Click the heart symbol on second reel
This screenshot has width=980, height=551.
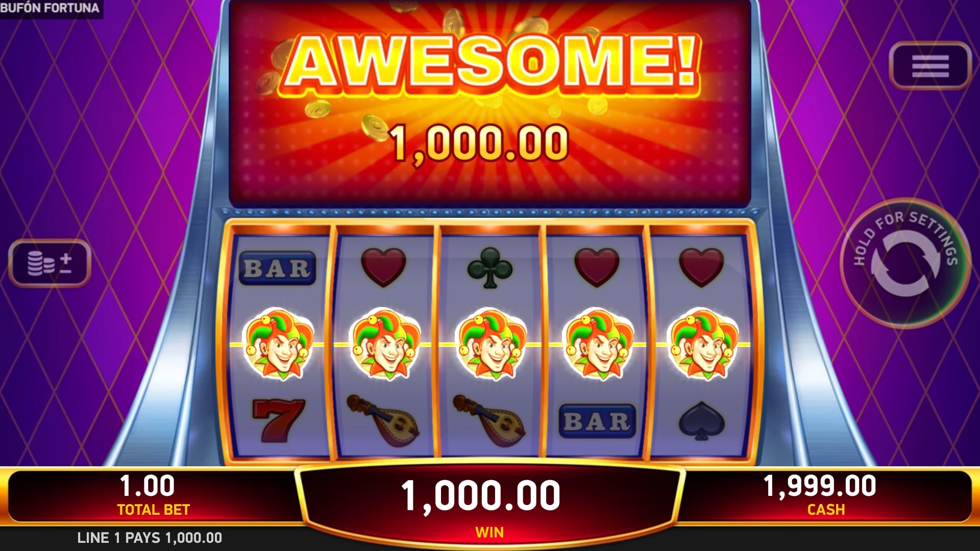(x=383, y=268)
